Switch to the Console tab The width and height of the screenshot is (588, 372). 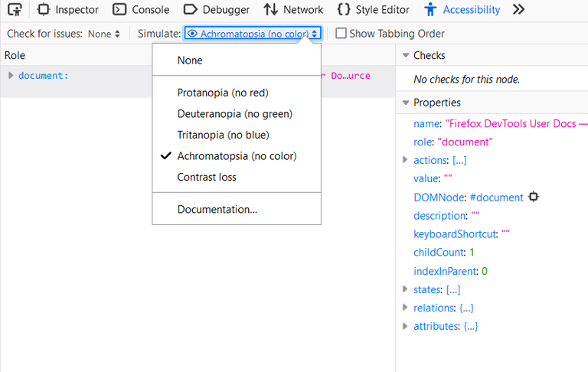point(141,10)
